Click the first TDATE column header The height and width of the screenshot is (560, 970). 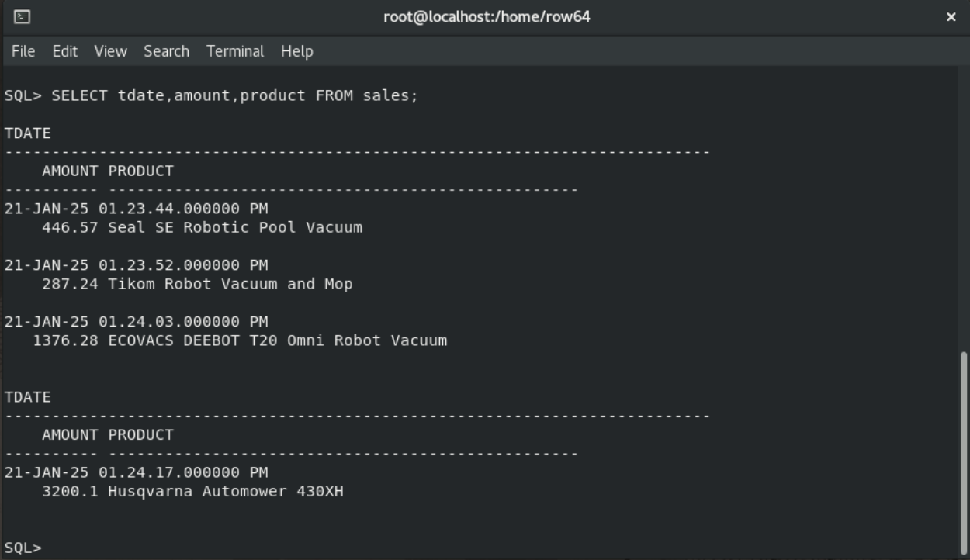point(28,133)
